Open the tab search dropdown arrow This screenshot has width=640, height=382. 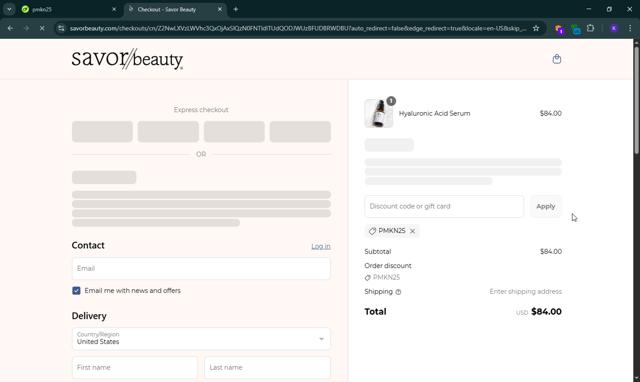9,9
